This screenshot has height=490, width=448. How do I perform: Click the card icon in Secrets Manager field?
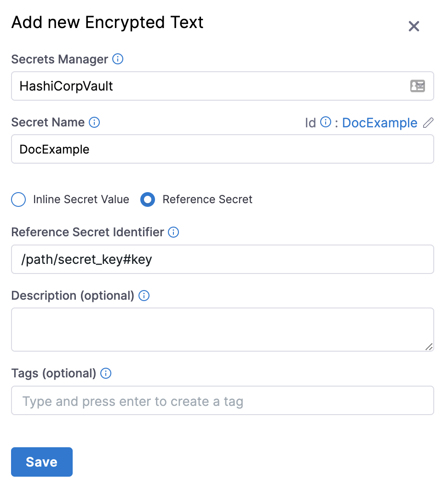tap(417, 86)
